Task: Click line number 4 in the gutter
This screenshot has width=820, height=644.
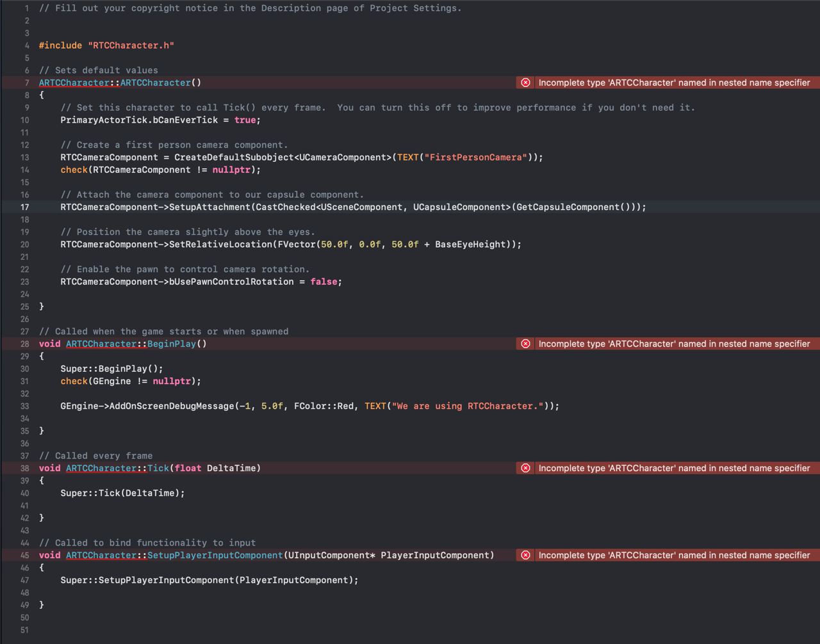Action: pos(27,45)
